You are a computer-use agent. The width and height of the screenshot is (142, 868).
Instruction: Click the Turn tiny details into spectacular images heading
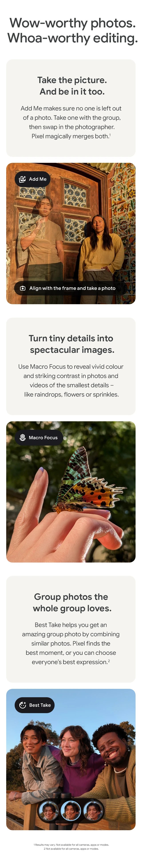72,344
